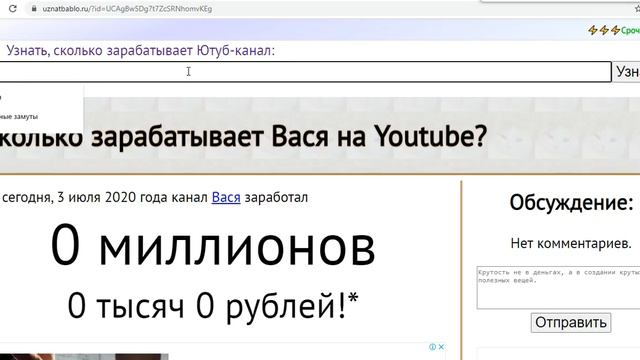Click the ad thumbnail image below the earnings

(84, 357)
